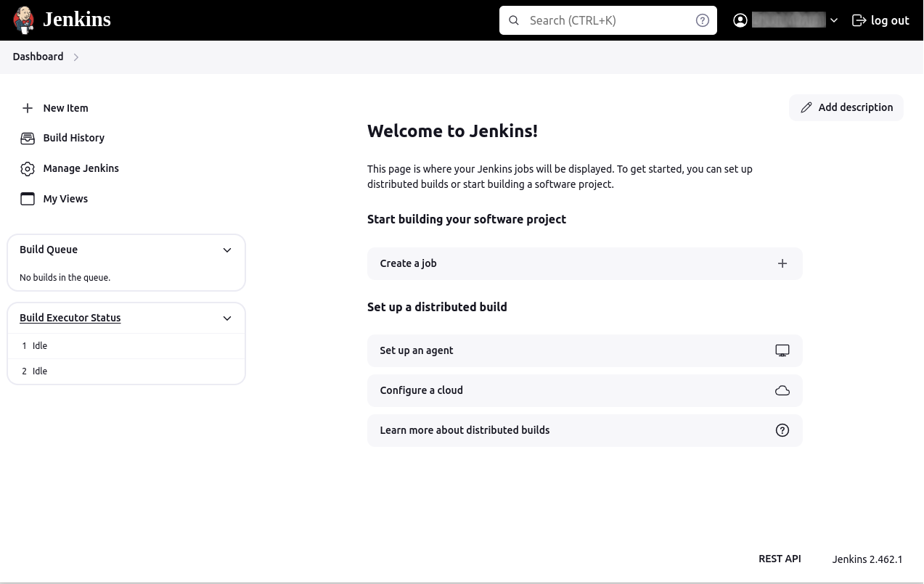
Task: Click the Jenkins butler logo icon
Action: (x=24, y=20)
